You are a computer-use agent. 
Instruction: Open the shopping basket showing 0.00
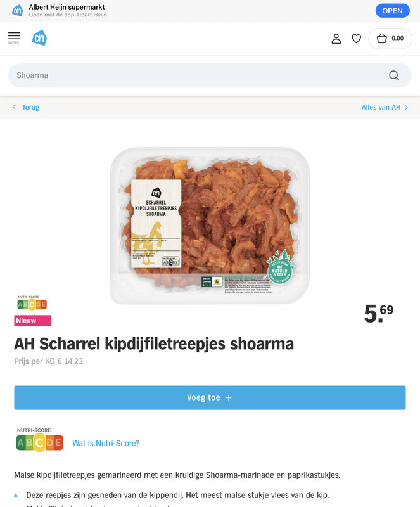pos(390,39)
